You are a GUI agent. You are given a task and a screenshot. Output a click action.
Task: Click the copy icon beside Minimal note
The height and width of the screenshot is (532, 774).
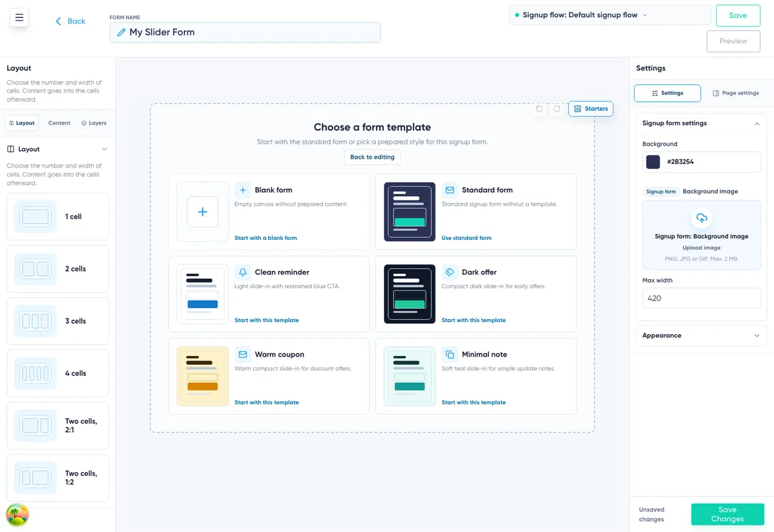(x=450, y=355)
